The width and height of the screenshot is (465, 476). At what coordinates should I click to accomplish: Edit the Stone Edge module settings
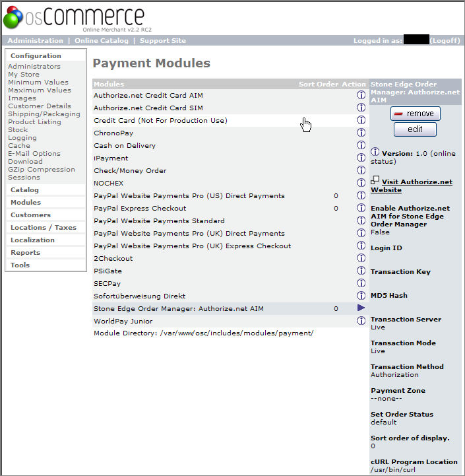tap(415, 129)
